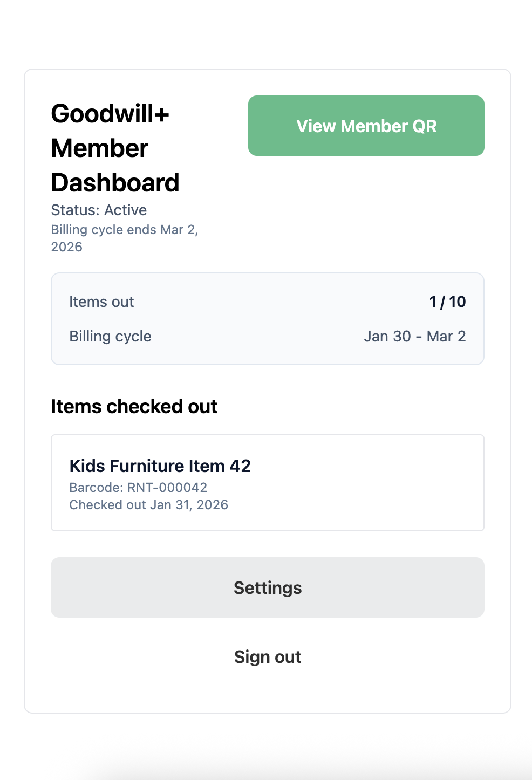
Task: Click the word Dashboard in the title
Action: pos(115,183)
